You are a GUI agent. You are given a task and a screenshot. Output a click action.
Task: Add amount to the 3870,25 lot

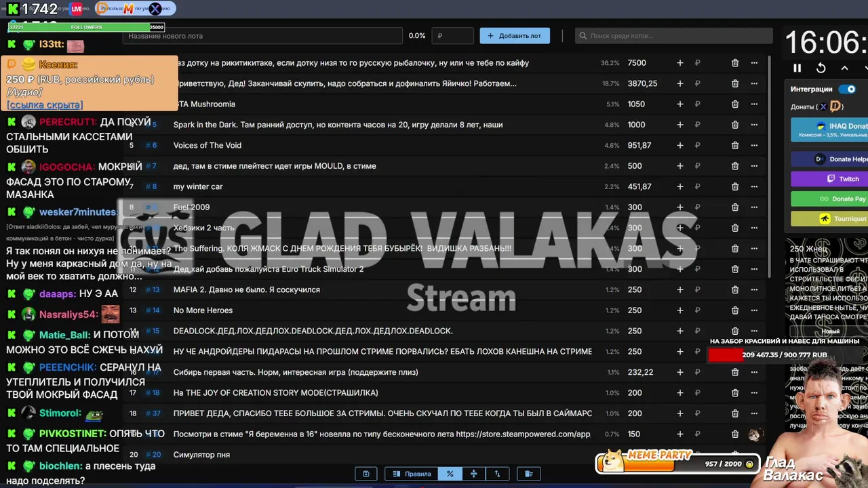point(680,83)
